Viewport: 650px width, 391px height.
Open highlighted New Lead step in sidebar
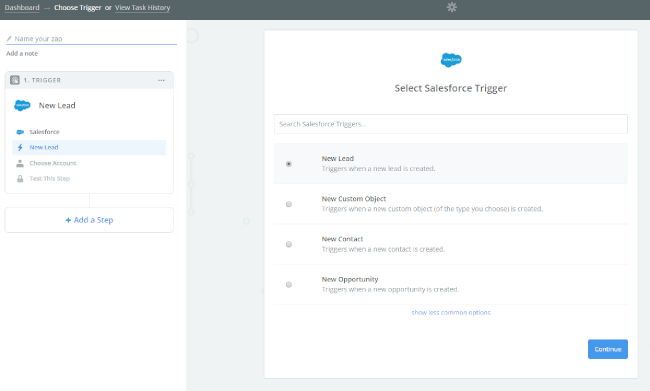[89, 147]
